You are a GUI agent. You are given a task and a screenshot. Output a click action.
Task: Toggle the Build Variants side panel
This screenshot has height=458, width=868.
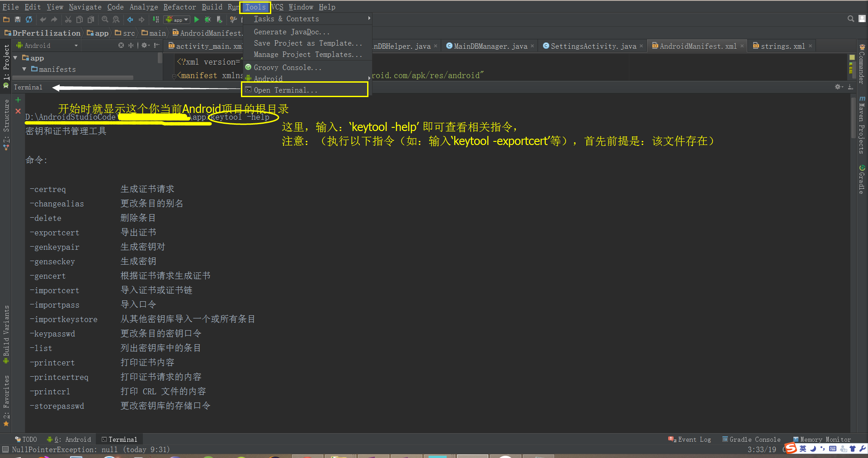[6, 335]
